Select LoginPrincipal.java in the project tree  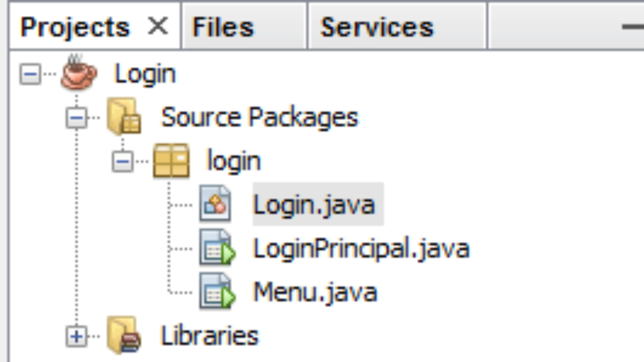[361, 248]
